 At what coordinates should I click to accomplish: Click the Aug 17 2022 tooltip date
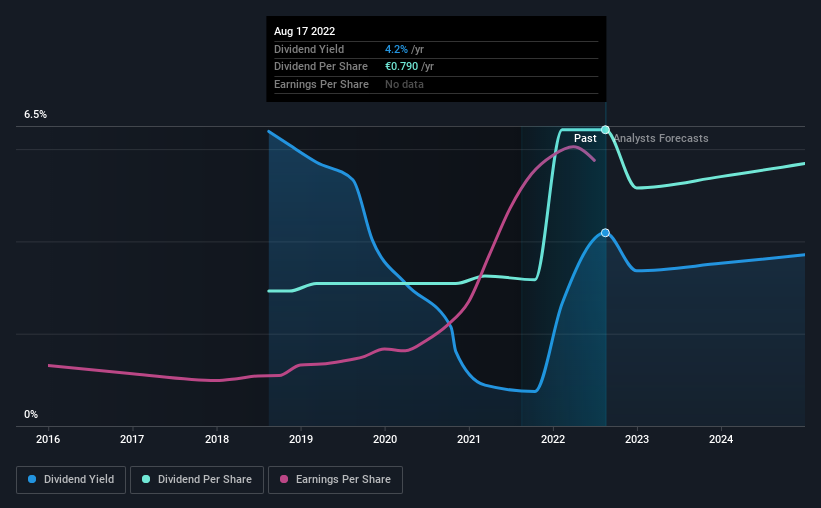pyautogui.click(x=304, y=31)
